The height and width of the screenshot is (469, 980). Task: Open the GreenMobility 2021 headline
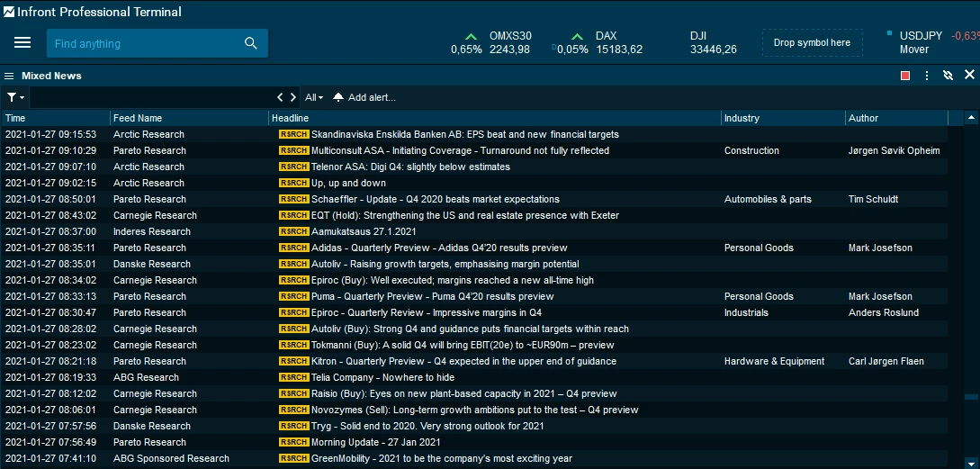[442, 458]
